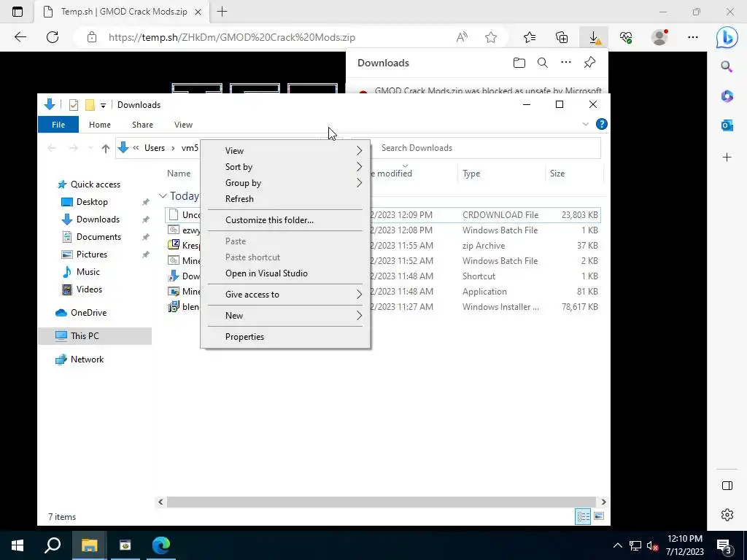Screen dimensions: 747x560
Task: Pin the Downloads panel
Action: pos(589,63)
